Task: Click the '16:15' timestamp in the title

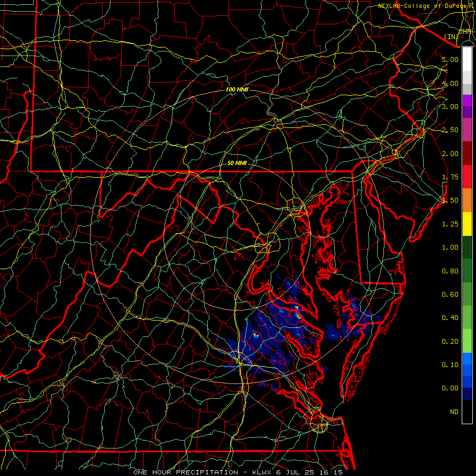Action: (x=331, y=472)
